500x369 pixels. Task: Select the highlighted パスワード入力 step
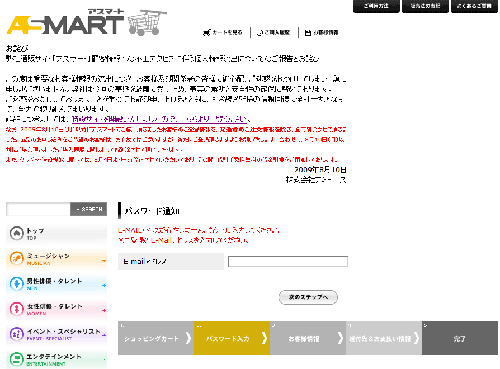pyautogui.click(x=232, y=338)
